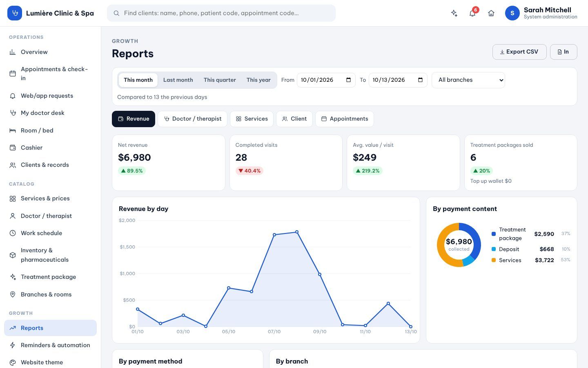Open the From date calendar picker
The width and height of the screenshot is (588, 368).
point(348,80)
